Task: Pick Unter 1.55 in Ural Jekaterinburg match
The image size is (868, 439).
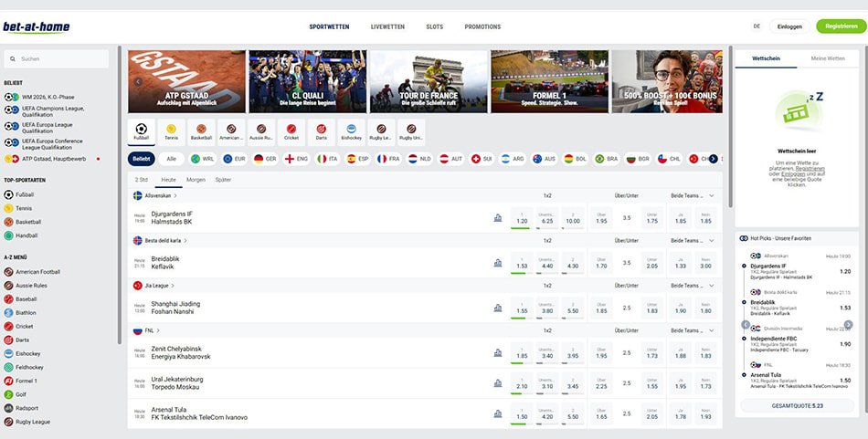Action: (x=652, y=383)
